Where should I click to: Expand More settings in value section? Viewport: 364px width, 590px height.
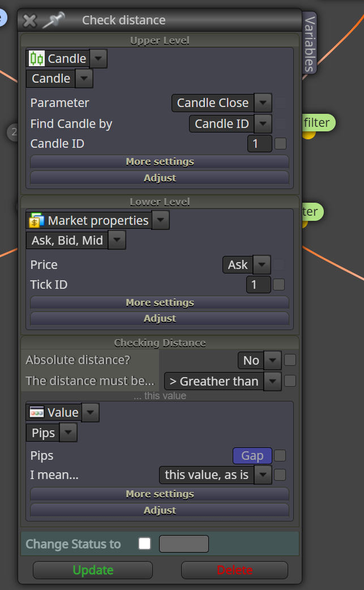tap(160, 494)
